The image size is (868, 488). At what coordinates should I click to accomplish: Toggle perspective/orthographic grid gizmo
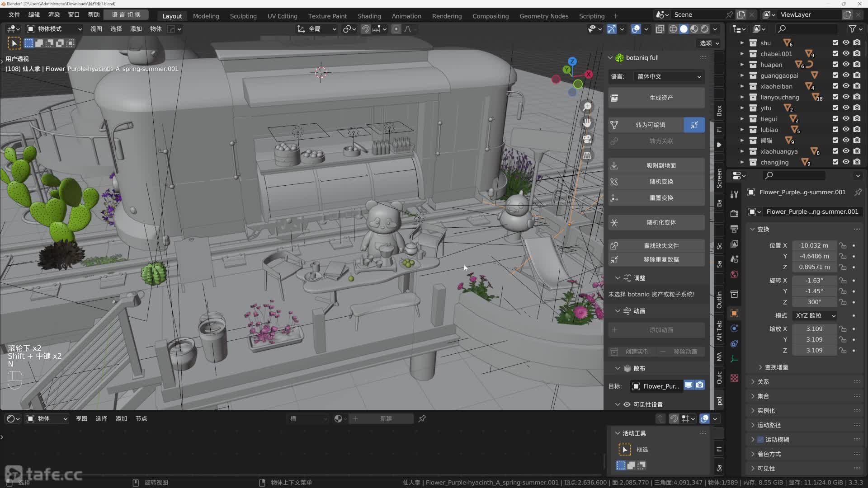point(587,155)
